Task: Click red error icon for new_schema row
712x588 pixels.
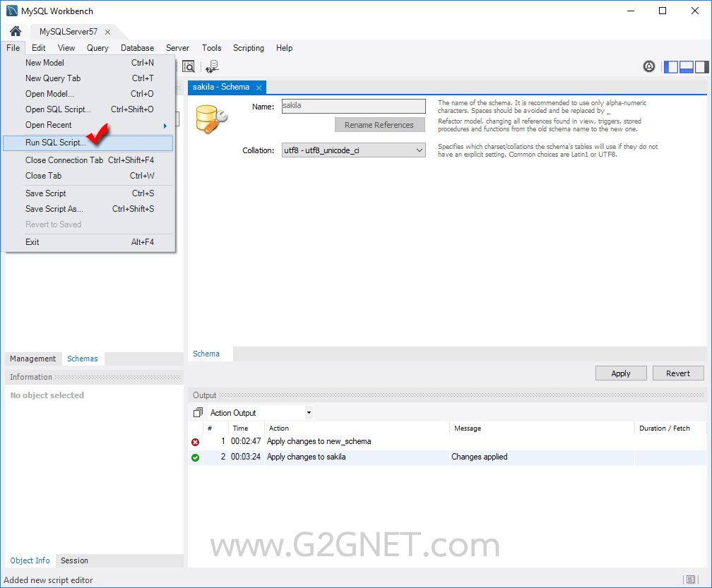Action: [x=195, y=442]
